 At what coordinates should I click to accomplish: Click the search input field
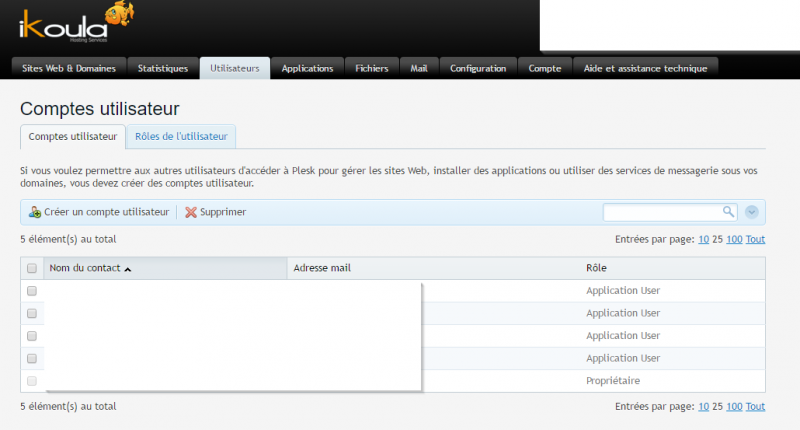pos(662,211)
